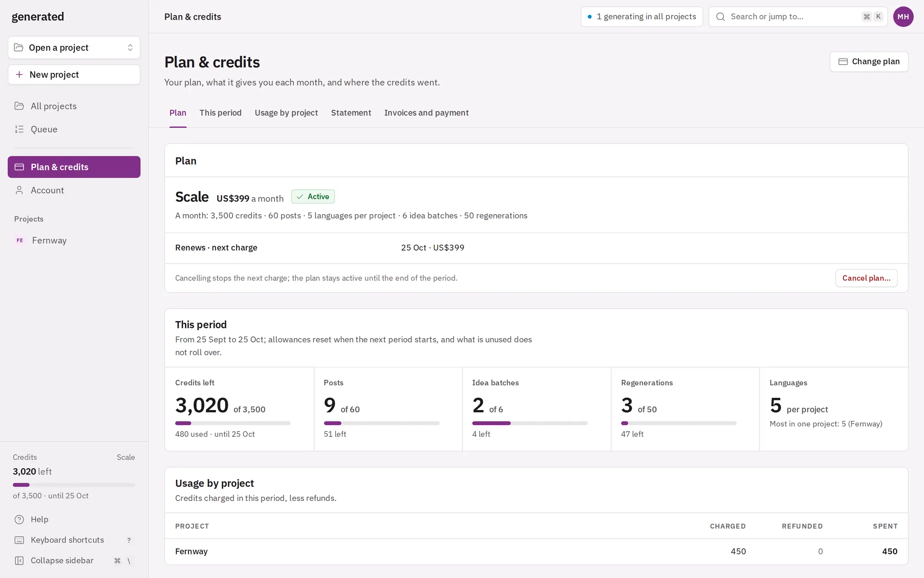Screen dimensions: 924x578
Task: Click the Credits left progress bar
Action: tap(233, 423)
